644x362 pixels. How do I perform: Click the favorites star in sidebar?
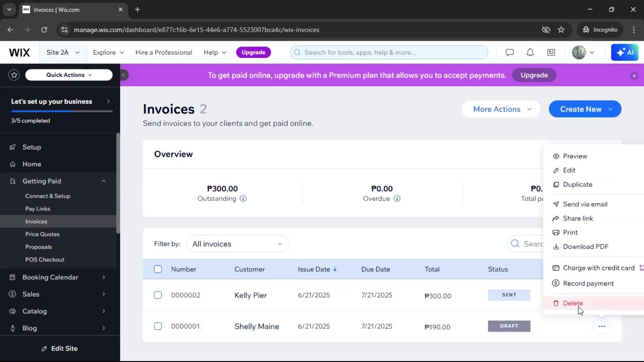point(14,75)
